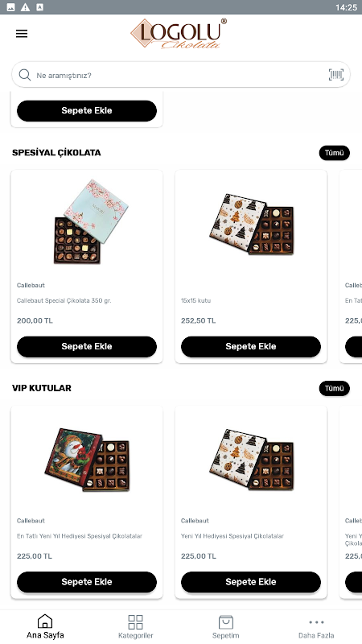Open Daha Fazla dots menu
The height and width of the screenshot is (644, 362).
[316, 627]
